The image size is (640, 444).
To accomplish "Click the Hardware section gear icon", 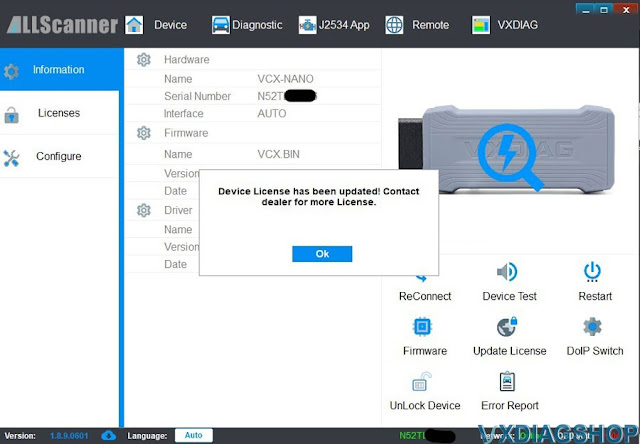I will point(144,60).
